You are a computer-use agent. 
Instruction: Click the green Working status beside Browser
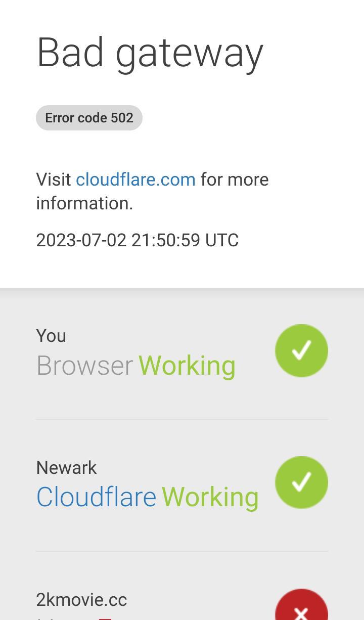click(x=187, y=366)
